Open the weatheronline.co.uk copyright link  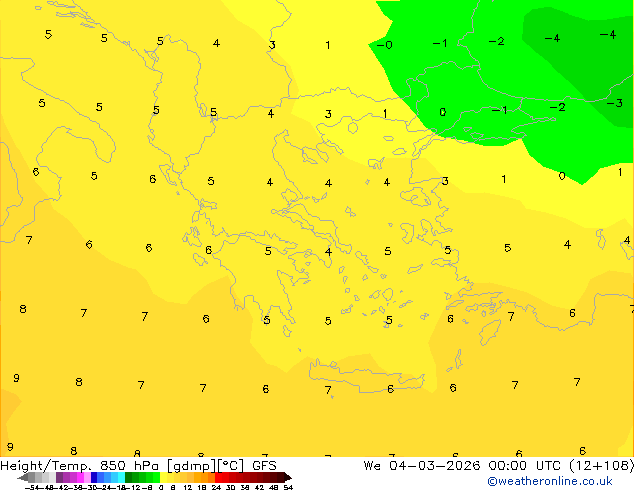click(x=550, y=481)
